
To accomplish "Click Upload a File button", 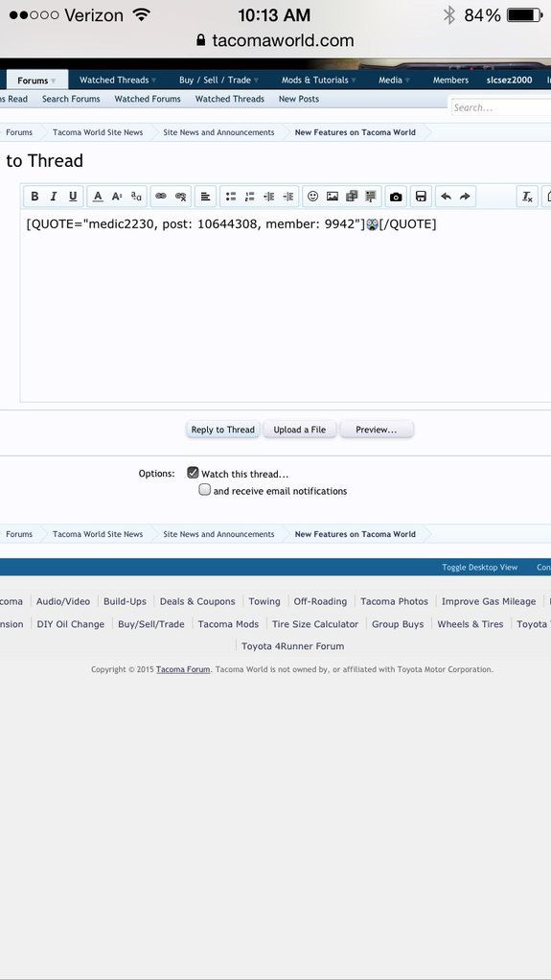I will point(300,430).
